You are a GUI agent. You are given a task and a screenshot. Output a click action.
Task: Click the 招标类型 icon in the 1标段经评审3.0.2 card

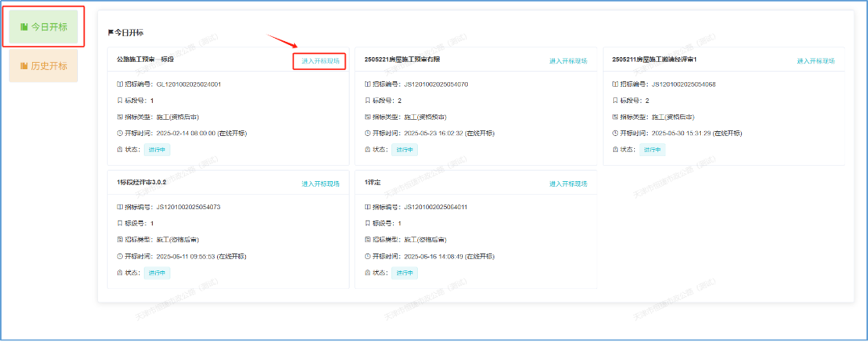pyautogui.click(x=120, y=240)
